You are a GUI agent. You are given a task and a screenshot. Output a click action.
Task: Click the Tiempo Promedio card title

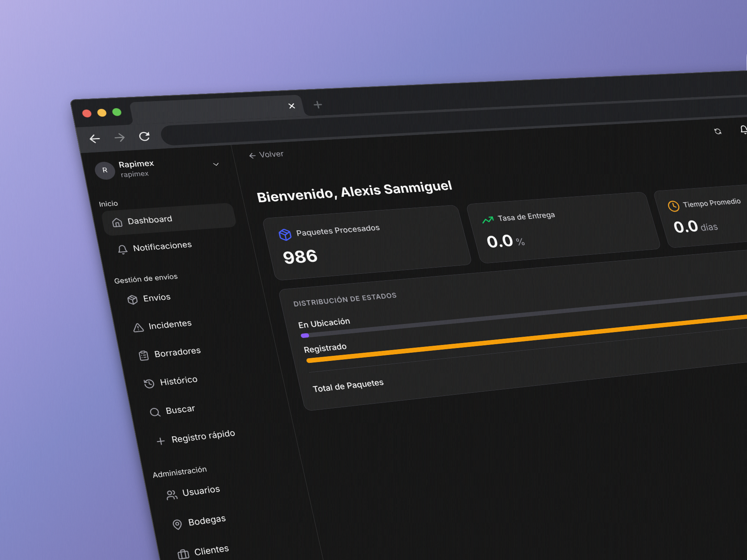(712, 203)
